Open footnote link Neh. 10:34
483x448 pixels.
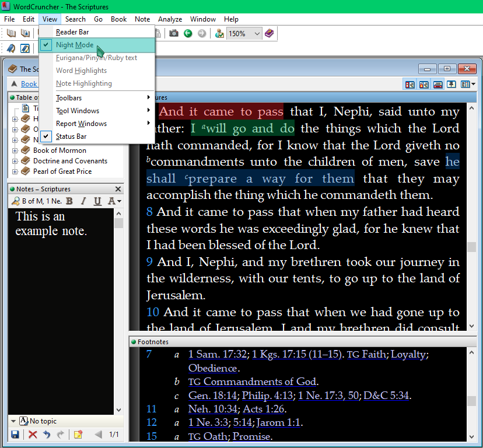click(x=212, y=409)
